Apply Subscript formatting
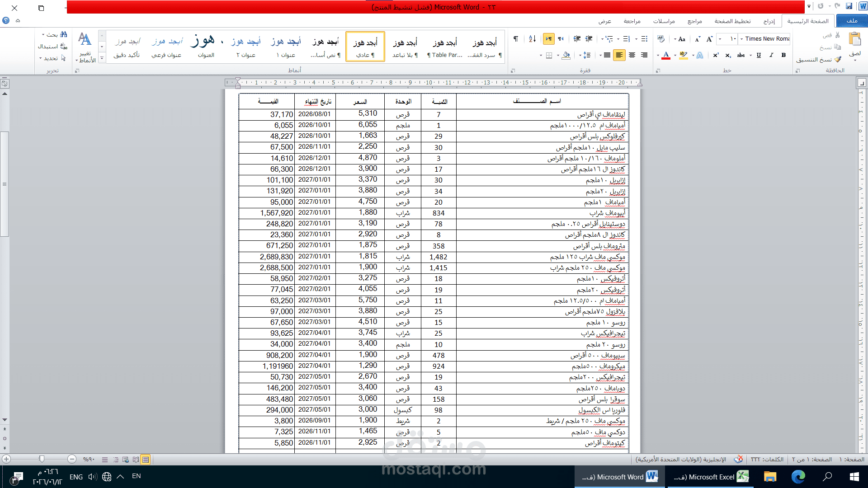868x488 pixels. 728,55
